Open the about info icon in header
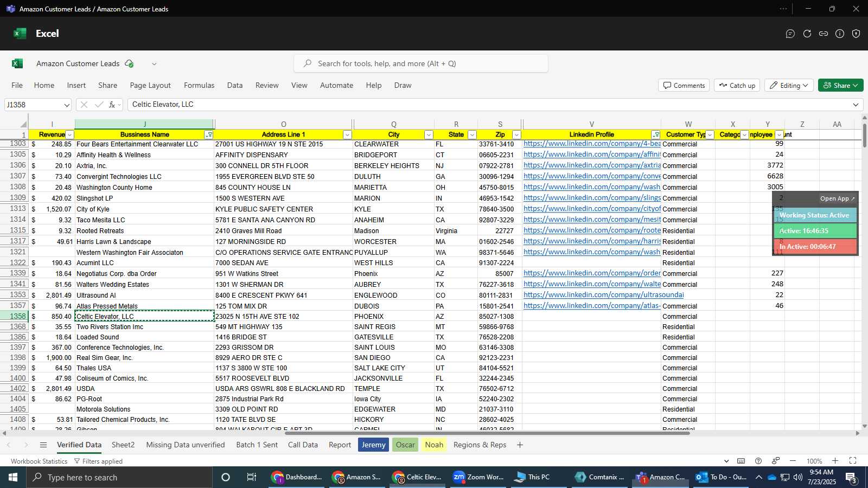 [840, 34]
